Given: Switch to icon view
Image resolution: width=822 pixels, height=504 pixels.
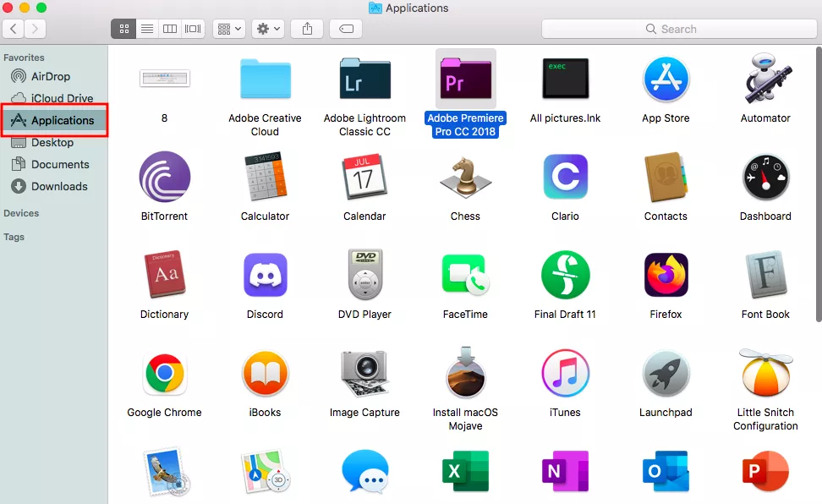Looking at the screenshot, I should 123,29.
